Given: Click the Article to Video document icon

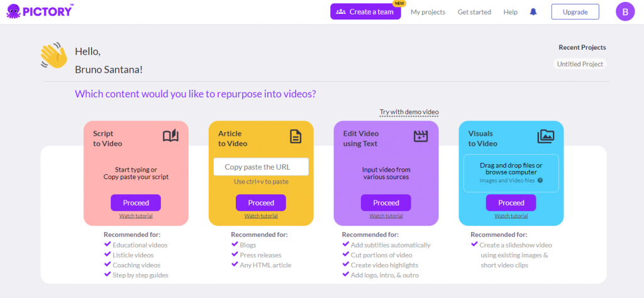Looking at the screenshot, I should click(x=296, y=136).
